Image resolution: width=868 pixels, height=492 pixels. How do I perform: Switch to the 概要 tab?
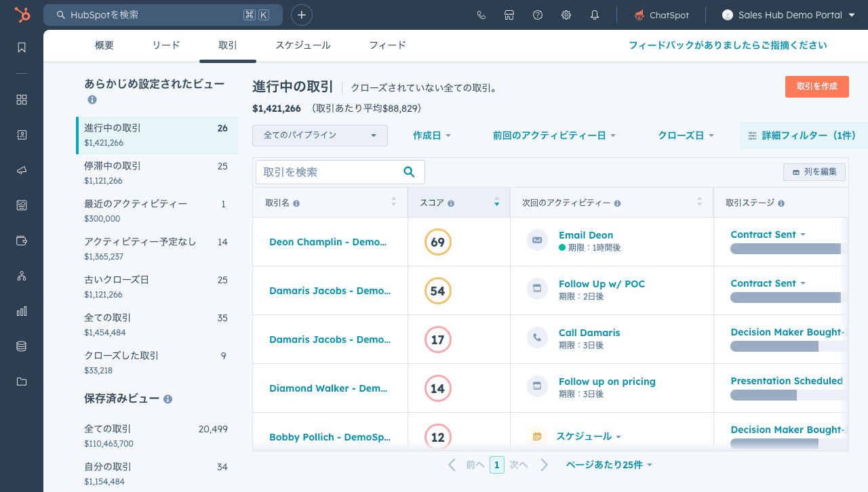pyautogui.click(x=104, y=45)
